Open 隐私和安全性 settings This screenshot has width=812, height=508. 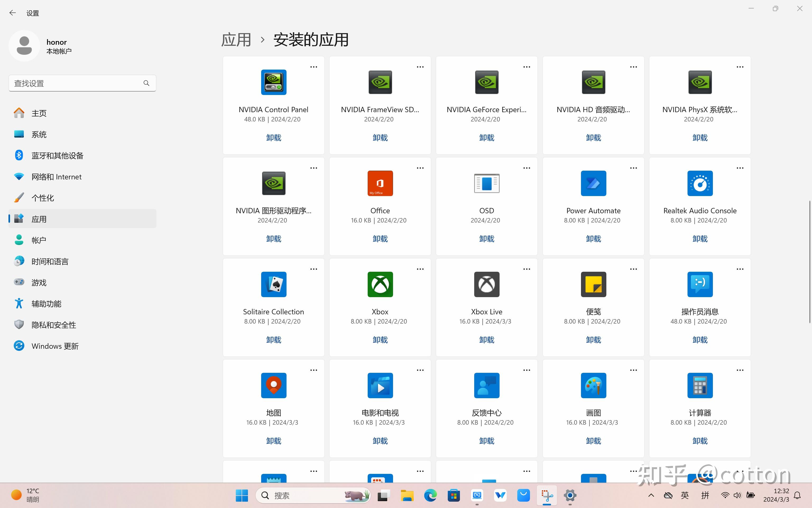pos(82,325)
